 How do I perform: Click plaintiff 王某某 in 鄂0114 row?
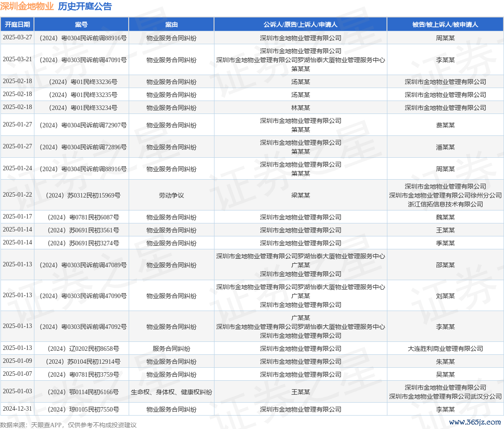pos(301,392)
